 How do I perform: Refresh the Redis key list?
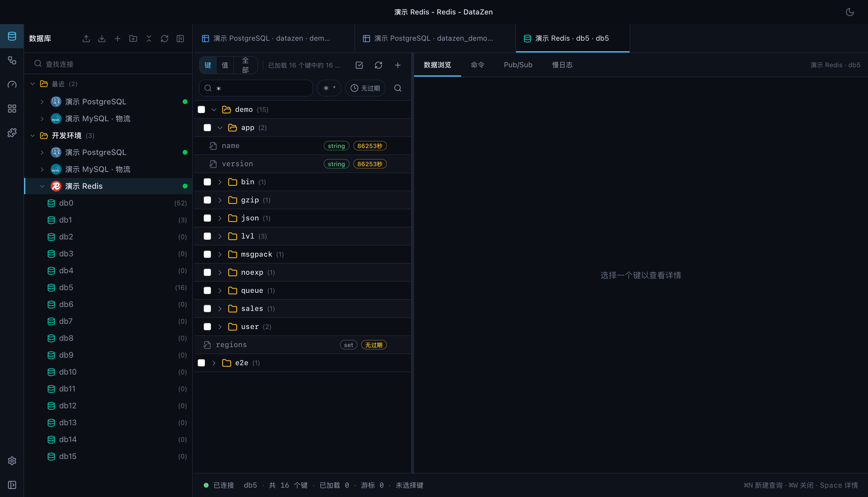pos(379,65)
